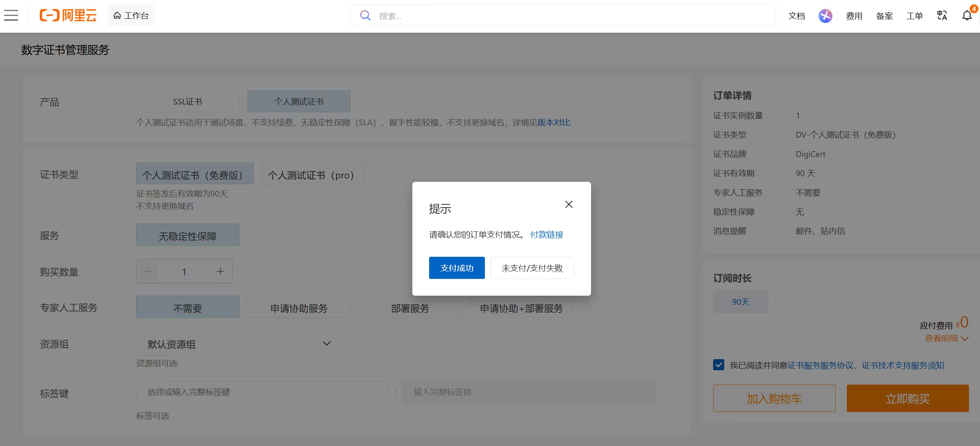Screen dimensions: 980x446
Task: Click the DigiCert brand value
Action: [811, 154]
